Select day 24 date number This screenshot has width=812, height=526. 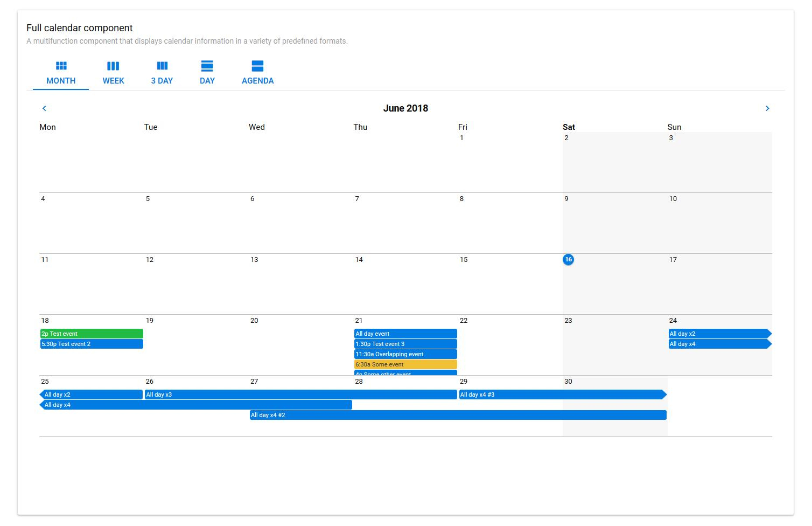(x=673, y=321)
